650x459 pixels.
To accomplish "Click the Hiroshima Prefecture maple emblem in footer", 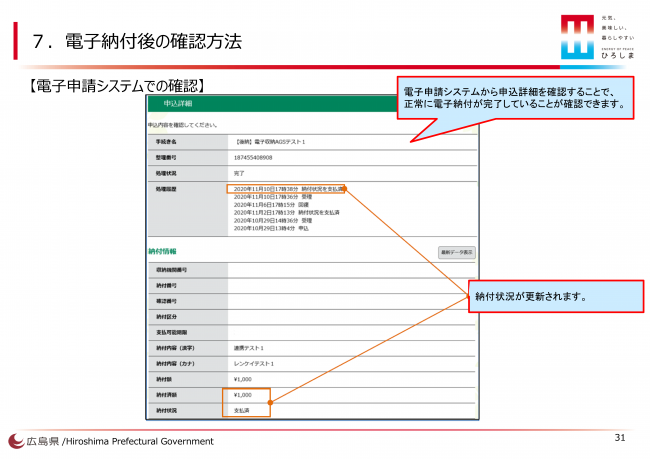I will [x=17, y=441].
